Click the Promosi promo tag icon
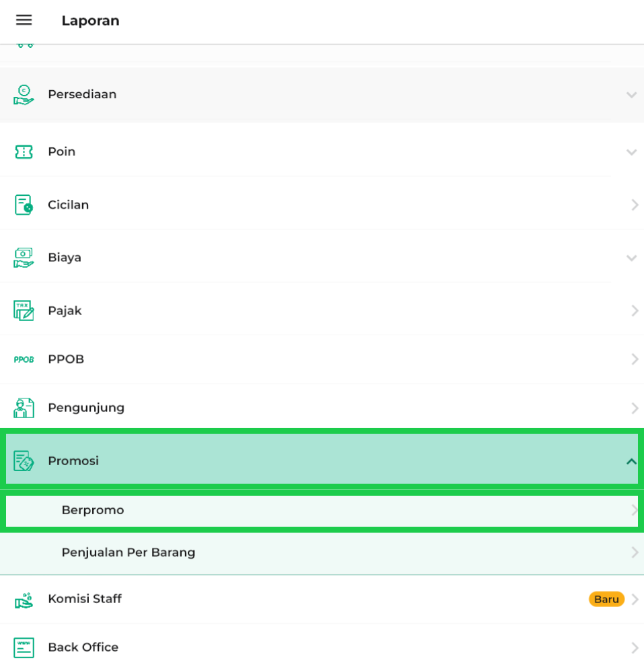The height and width of the screenshot is (667, 644). coord(24,461)
